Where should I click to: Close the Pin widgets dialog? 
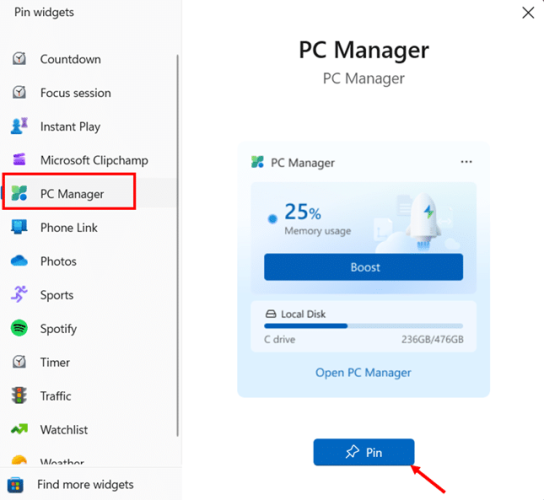click(528, 13)
